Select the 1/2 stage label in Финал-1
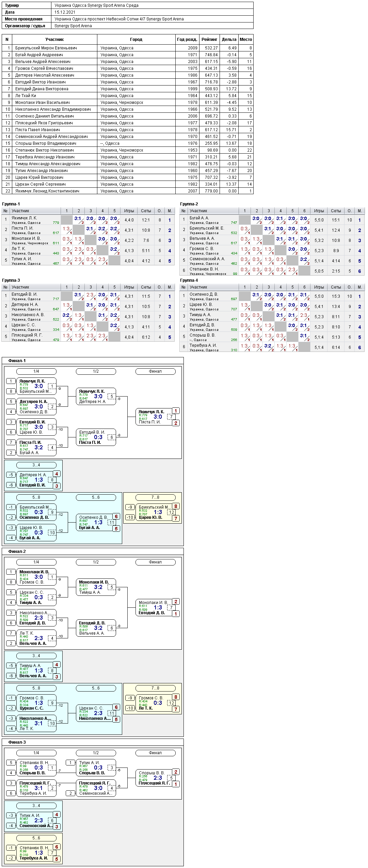The height and width of the screenshot is (868, 368). (x=96, y=371)
